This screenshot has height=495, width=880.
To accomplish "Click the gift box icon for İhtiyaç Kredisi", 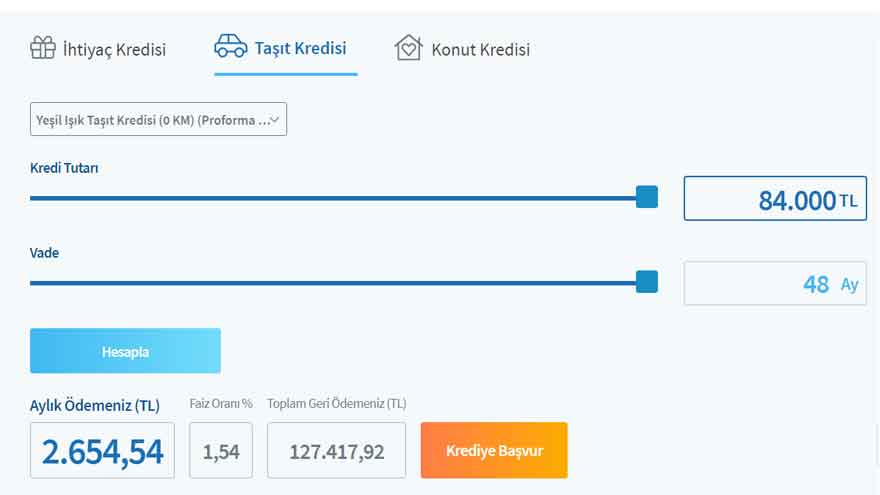I will 43,48.
